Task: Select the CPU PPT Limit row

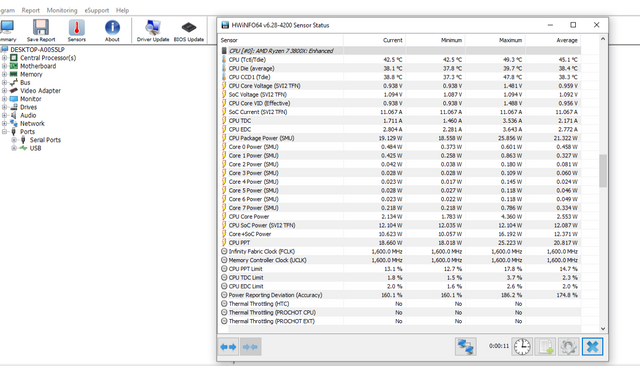Action: click(x=400, y=269)
